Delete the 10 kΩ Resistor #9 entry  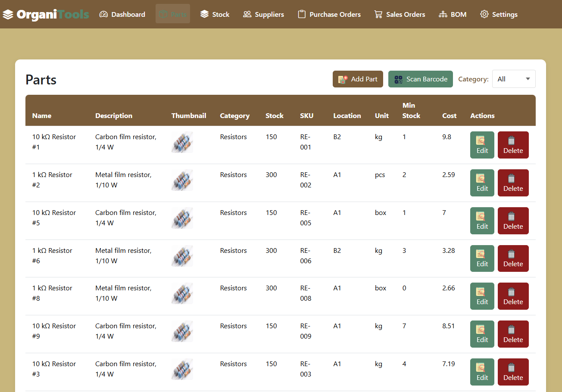coord(513,334)
